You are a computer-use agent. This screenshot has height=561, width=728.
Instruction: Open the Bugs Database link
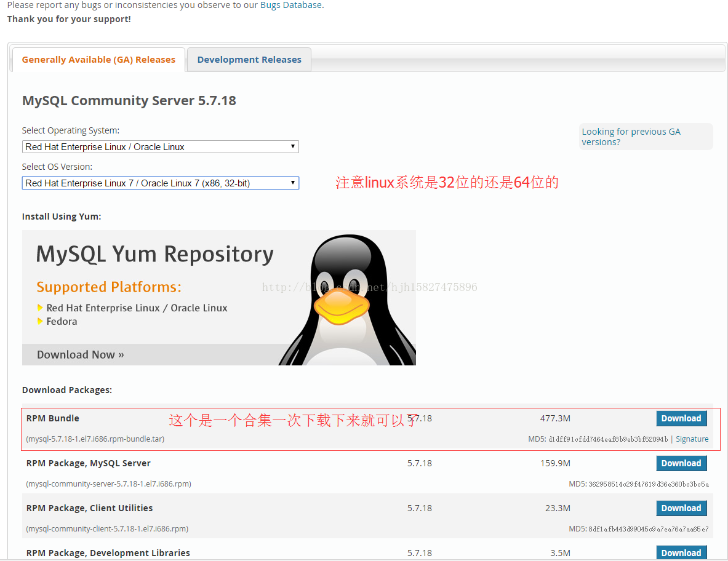click(290, 5)
